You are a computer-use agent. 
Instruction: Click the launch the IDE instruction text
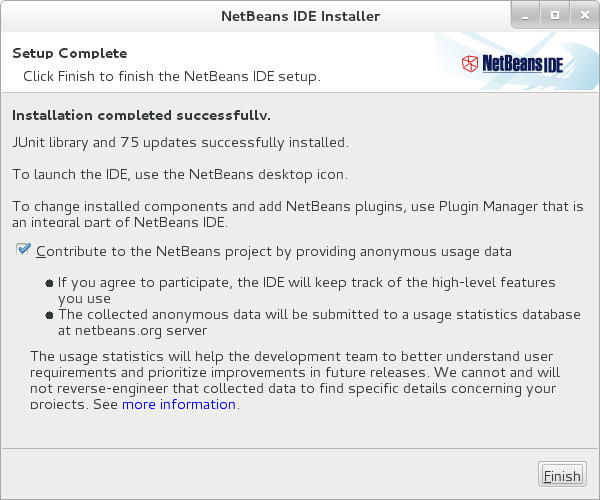click(x=180, y=174)
